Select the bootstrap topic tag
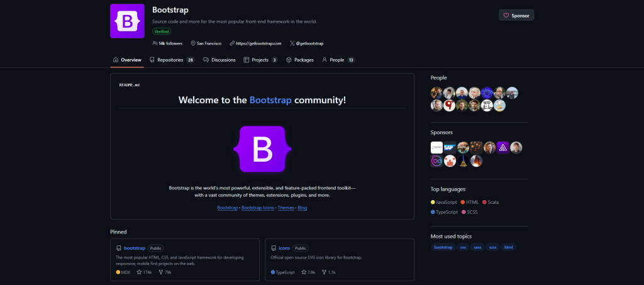Viewport: 644px width, 285px height. tap(443, 247)
